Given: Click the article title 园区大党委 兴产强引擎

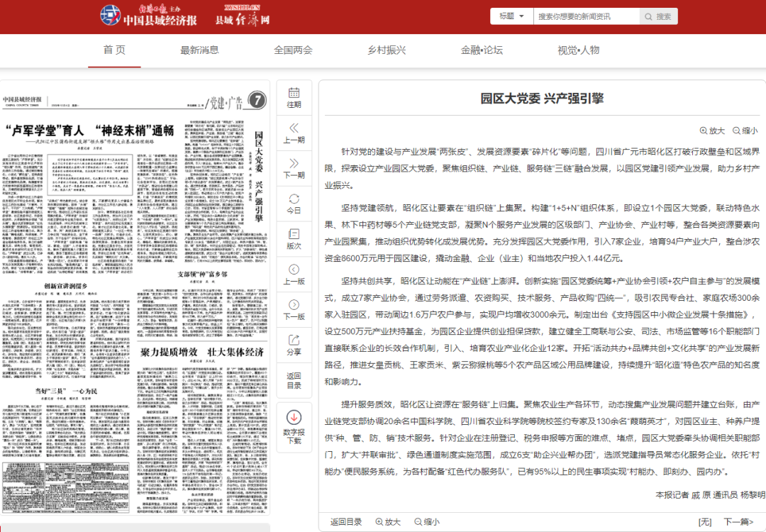Looking at the screenshot, I should click(542, 99).
